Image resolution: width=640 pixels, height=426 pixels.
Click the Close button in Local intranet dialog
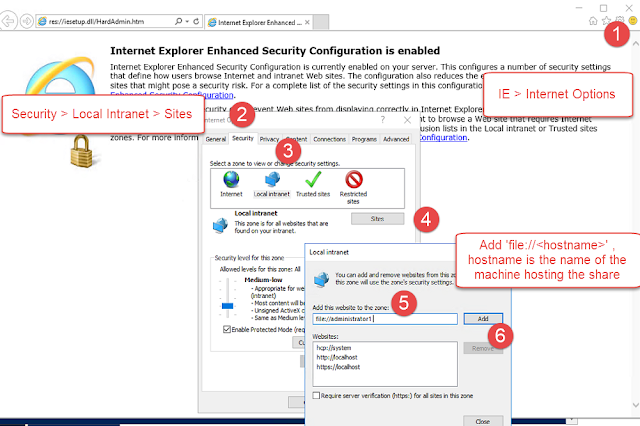(483, 421)
